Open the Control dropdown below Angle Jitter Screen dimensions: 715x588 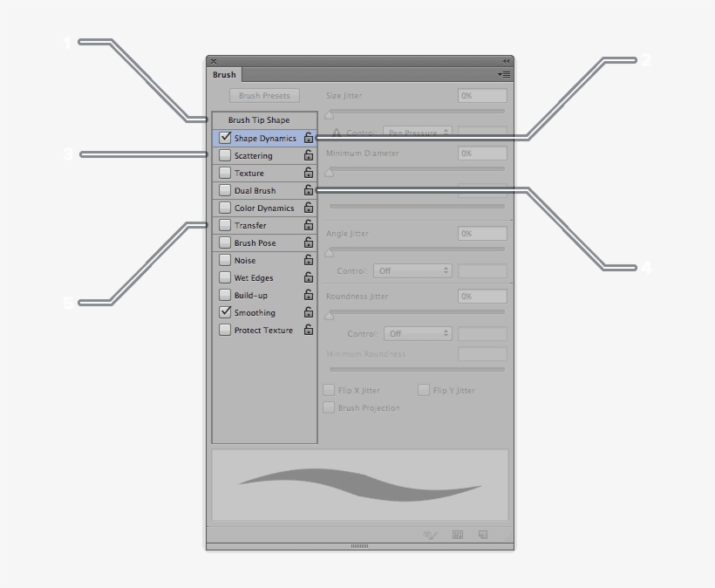coord(412,270)
